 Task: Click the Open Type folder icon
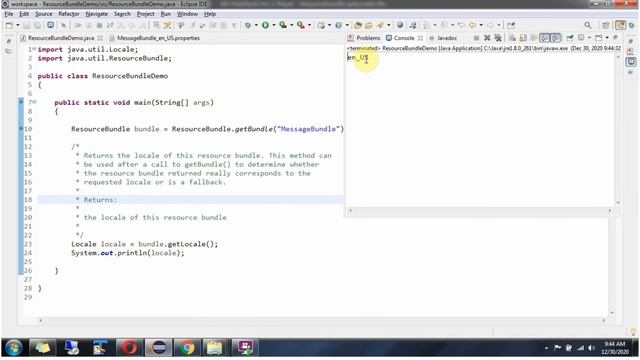point(358,25)
